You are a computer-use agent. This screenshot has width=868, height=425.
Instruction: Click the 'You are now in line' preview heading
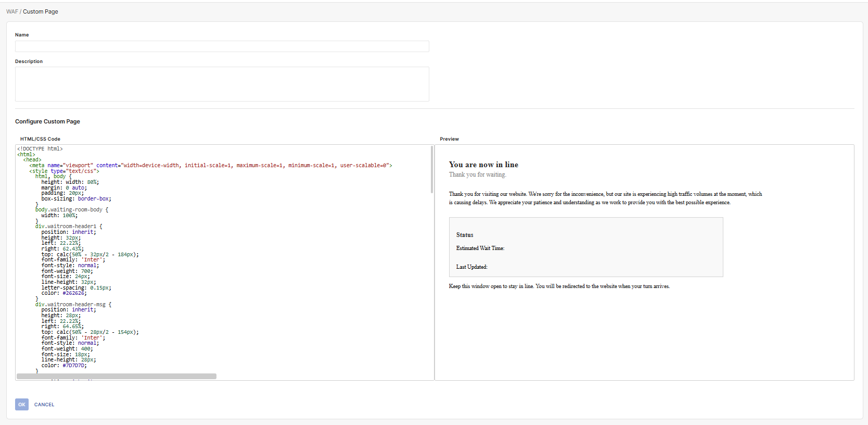[x=483, y=165]
